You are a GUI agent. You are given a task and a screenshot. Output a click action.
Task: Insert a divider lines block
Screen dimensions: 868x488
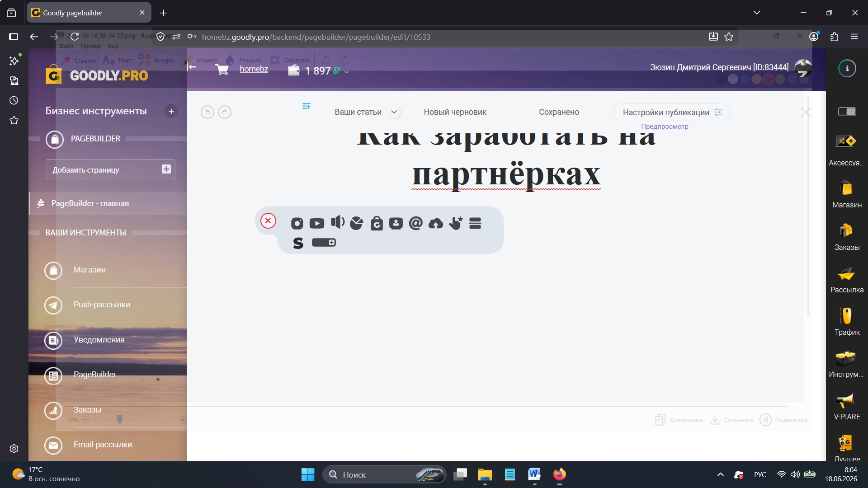(475, 223)
